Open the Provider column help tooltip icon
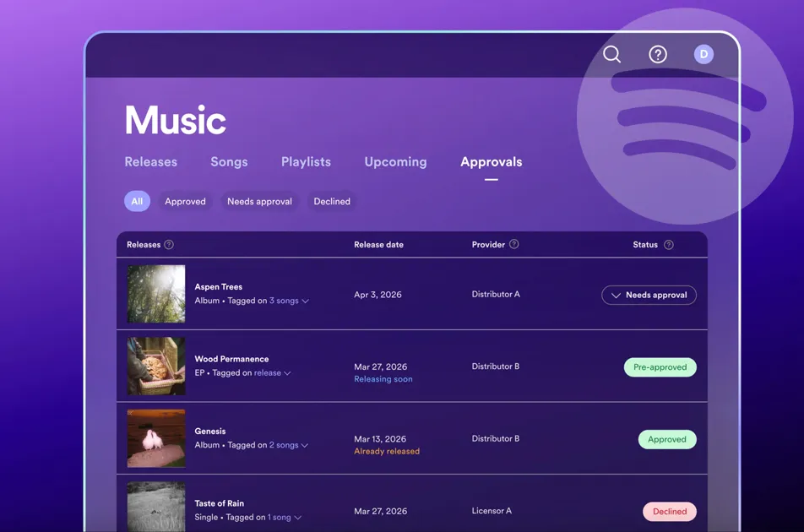 tap(513, 245)
